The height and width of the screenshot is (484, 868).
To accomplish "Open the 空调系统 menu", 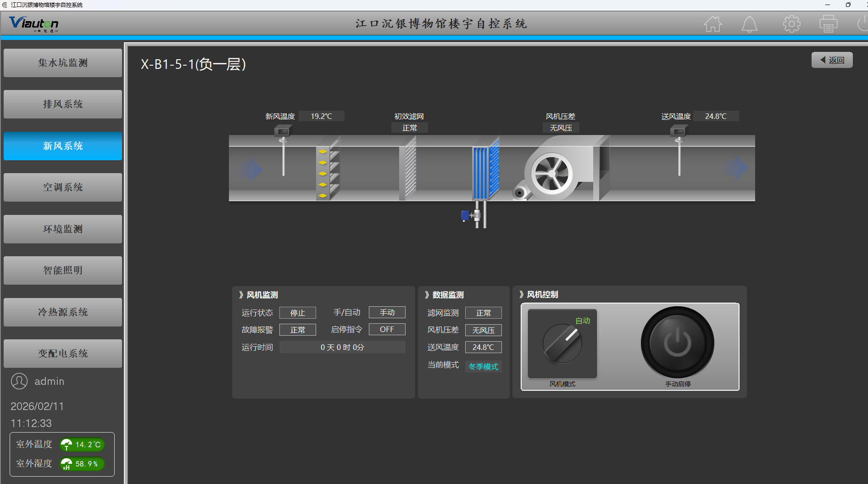I will point(63,187).
